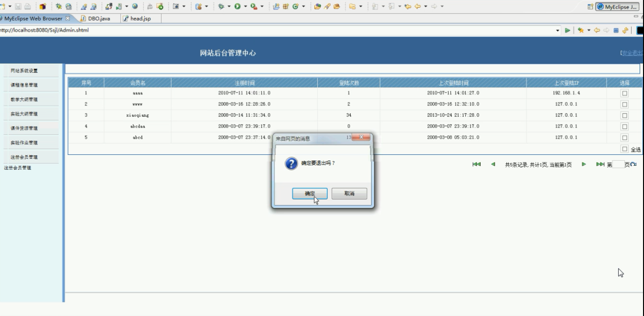This screenshot has height=316, width=644.
Task: Click the browser favorites star icon
Action: pyautogui.click(x=581, y=30)
